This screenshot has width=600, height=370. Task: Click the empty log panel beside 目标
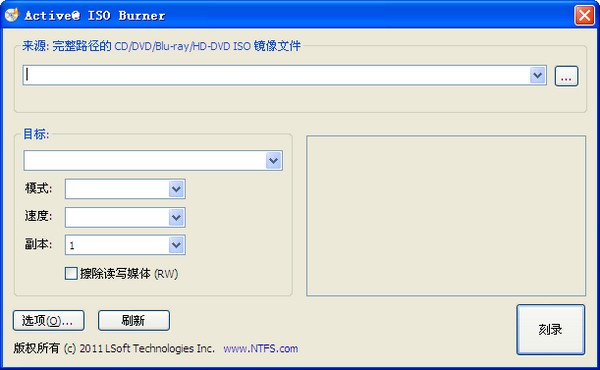(x=446, y=215)
